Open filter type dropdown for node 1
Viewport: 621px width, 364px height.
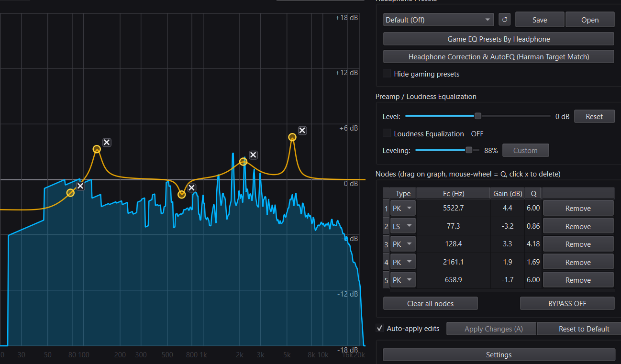pyautogui.click(x=403, y=208)
